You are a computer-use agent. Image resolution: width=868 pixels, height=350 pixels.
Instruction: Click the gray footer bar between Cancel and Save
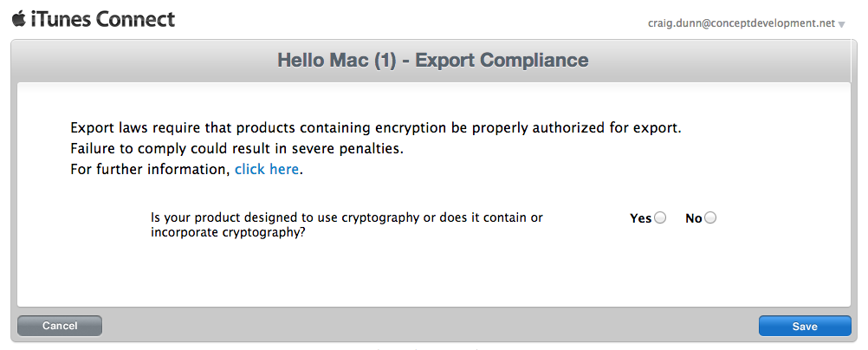431,326
